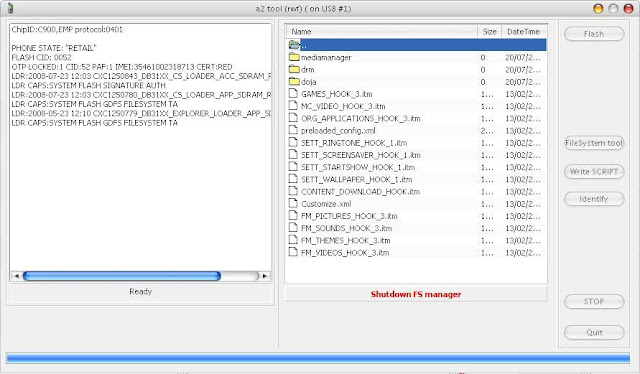Click the PHONE STATE: "RETAIL" log line
The image size is (640, 374).
pos(54,48)
